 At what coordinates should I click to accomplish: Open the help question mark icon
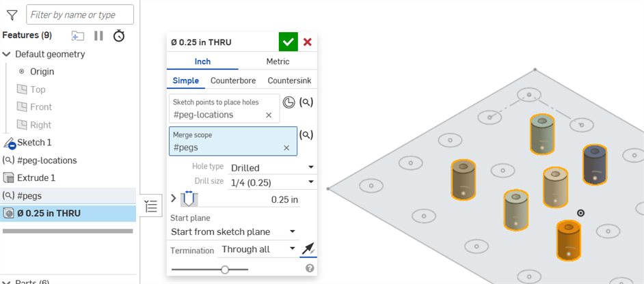point(309,268)
